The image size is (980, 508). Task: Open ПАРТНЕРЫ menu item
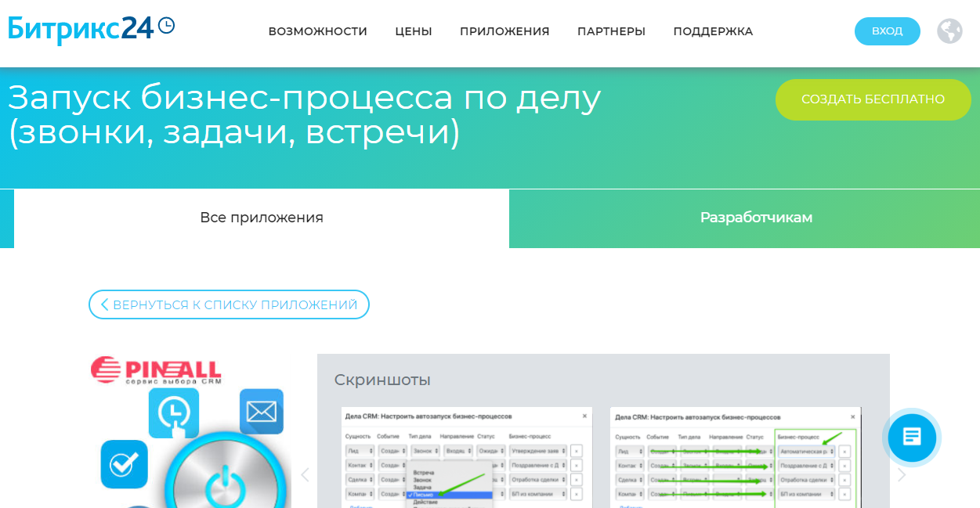pos(611,31)
